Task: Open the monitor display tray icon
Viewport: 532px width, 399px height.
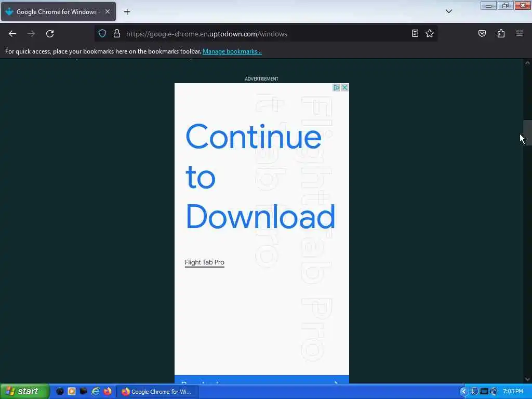Action: pos(484,392)
